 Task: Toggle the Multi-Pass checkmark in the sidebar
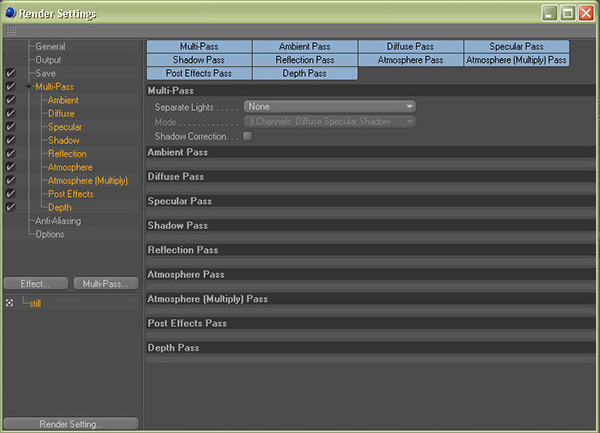click(10, 87)
